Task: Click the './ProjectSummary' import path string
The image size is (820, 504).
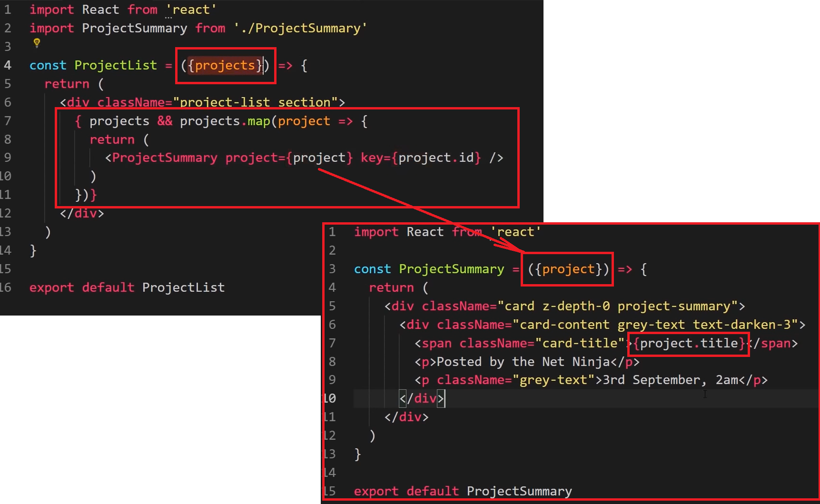Action: (300, 28)
